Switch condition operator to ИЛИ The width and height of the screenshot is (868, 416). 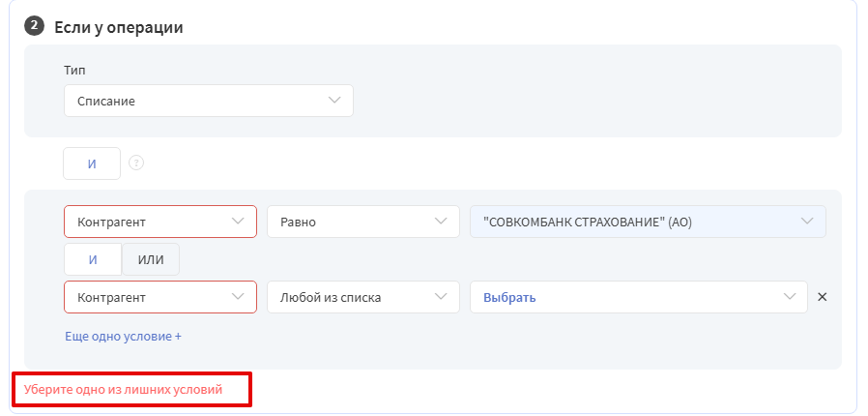pyautogui.click(x=151, y=259)
